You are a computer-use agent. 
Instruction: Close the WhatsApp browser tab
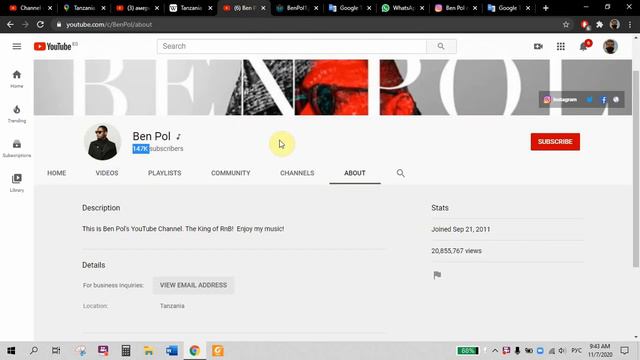[422, 8]
